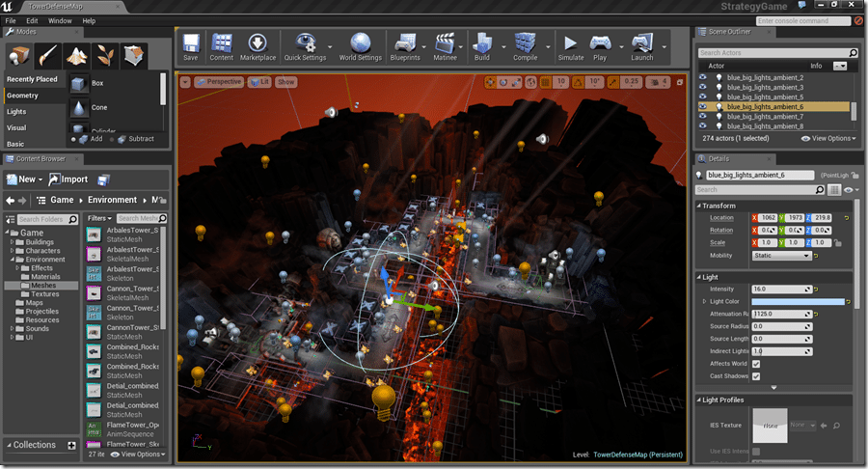Select the Geometry Editing mode icon
This screenshot has width=868, height=469.
[133, 55]
